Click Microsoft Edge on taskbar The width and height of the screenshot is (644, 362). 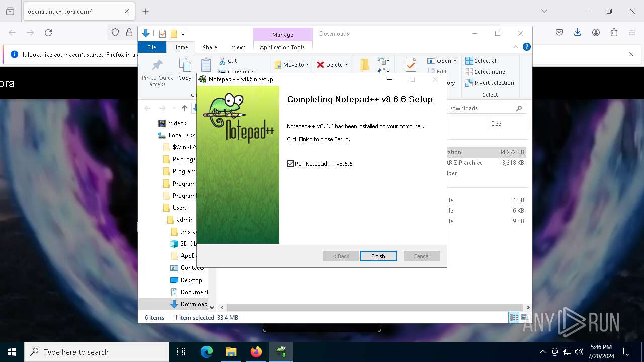(207, 352)
